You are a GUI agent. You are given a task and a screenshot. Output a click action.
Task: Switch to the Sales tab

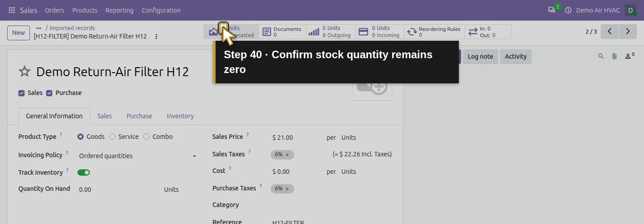105,116
